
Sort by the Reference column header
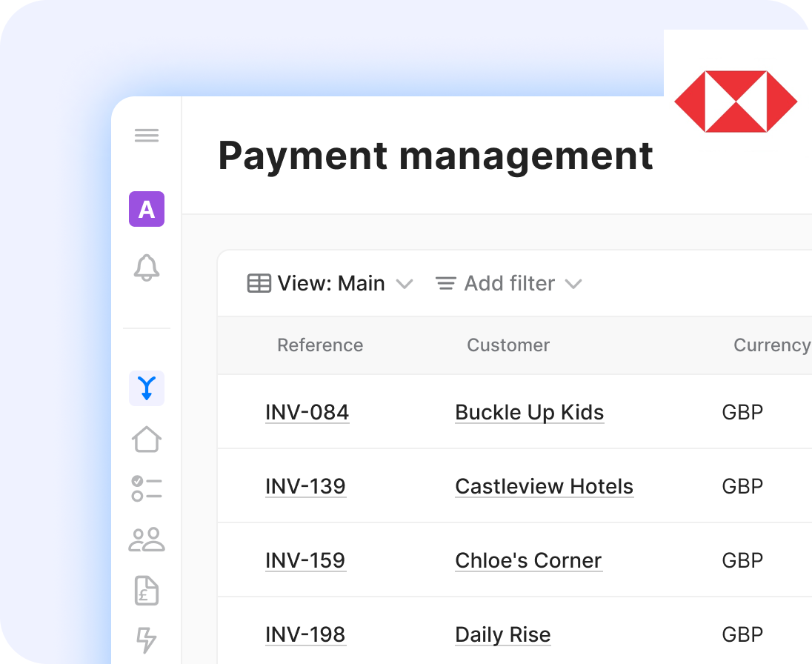pyautogui.click(x=320, y=345)
